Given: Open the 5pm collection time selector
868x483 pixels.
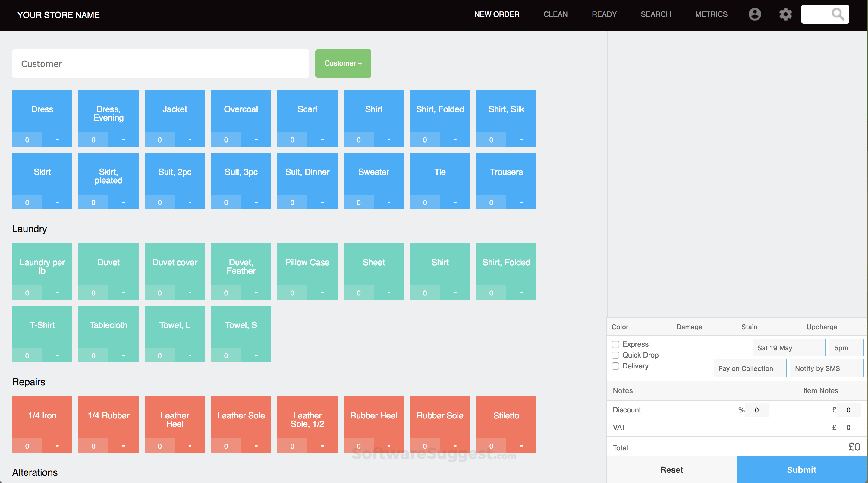Looking at the screenshot, I should pyautogui.click(x=842, y=348).
